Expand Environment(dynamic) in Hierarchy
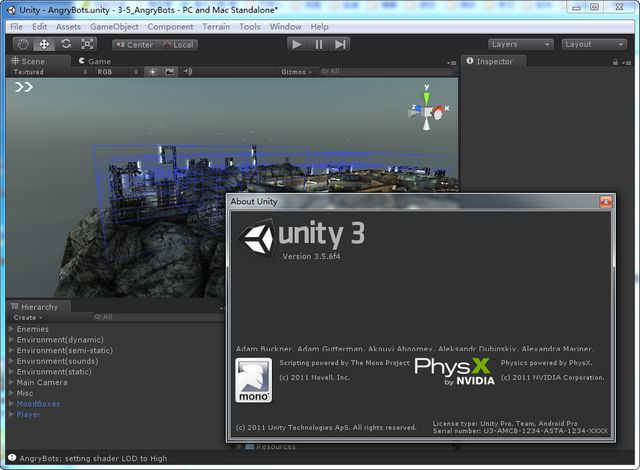Viewport: 640px width, 470px height. tap(11, 339)
